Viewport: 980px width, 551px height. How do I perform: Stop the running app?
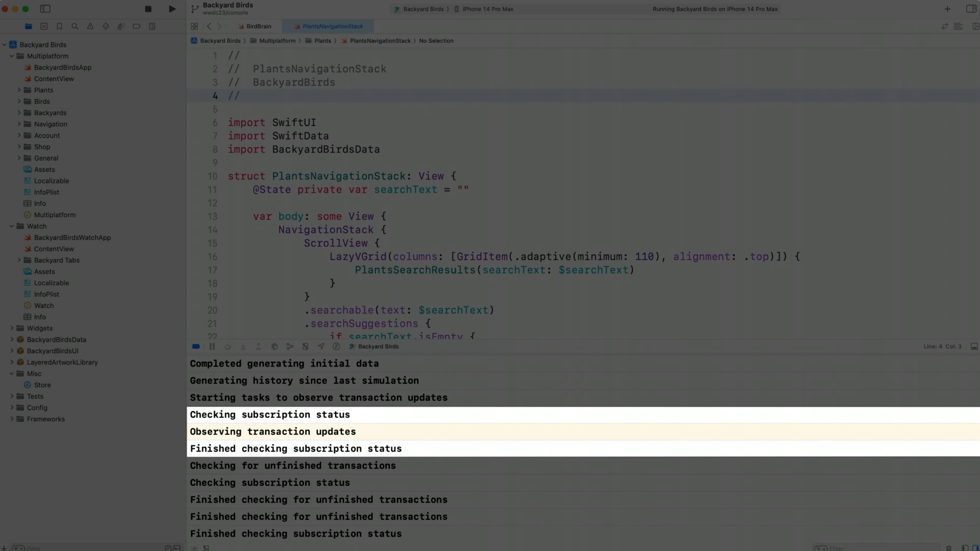(x=148, y=9)
